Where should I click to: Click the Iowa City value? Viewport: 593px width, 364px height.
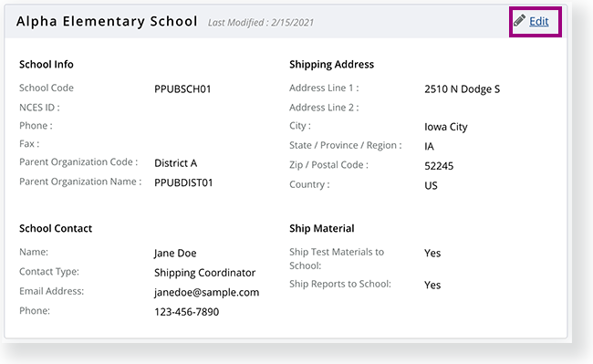coord(445,127)
